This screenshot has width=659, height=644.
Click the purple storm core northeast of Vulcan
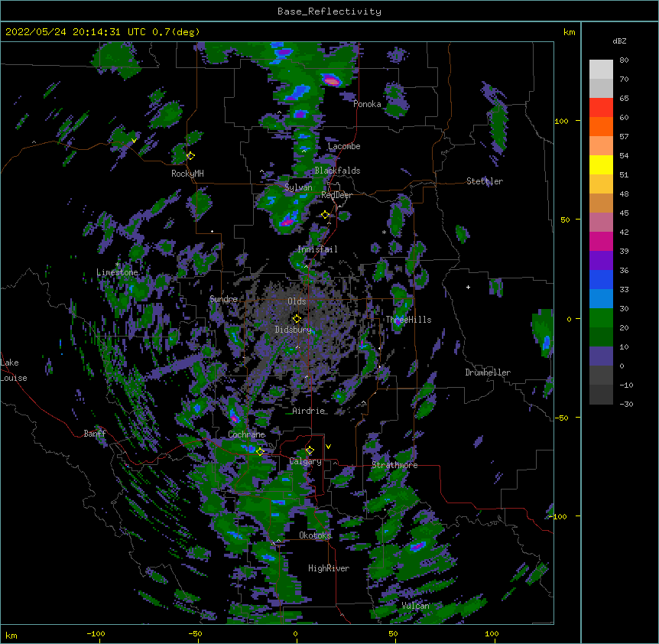pyautogui.click(x=417, y=545)
